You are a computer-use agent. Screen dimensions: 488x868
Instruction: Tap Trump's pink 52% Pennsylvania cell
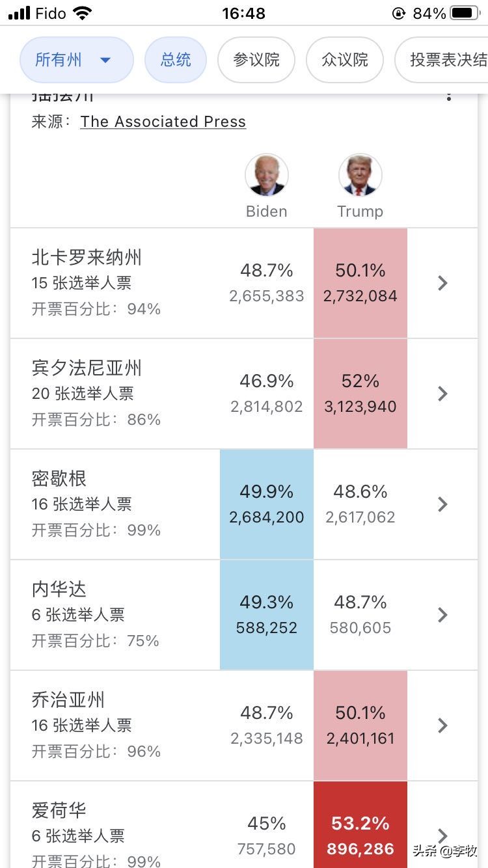(x=360, y=394)
